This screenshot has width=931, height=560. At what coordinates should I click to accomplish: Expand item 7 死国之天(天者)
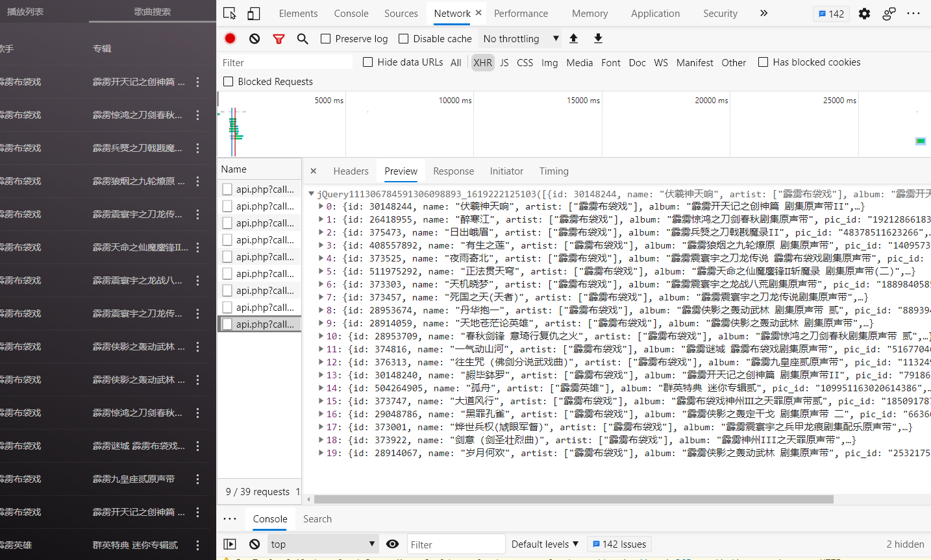[x=321, y=297]
